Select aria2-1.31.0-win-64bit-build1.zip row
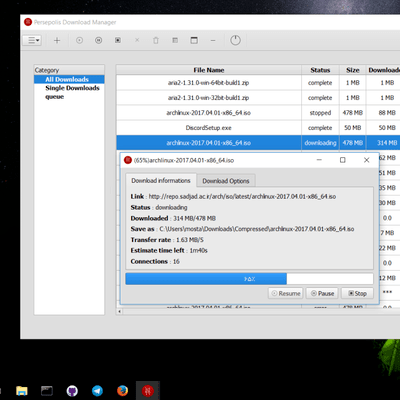The width and height of the screenshot is (400, 400). [x=258, y=83]
